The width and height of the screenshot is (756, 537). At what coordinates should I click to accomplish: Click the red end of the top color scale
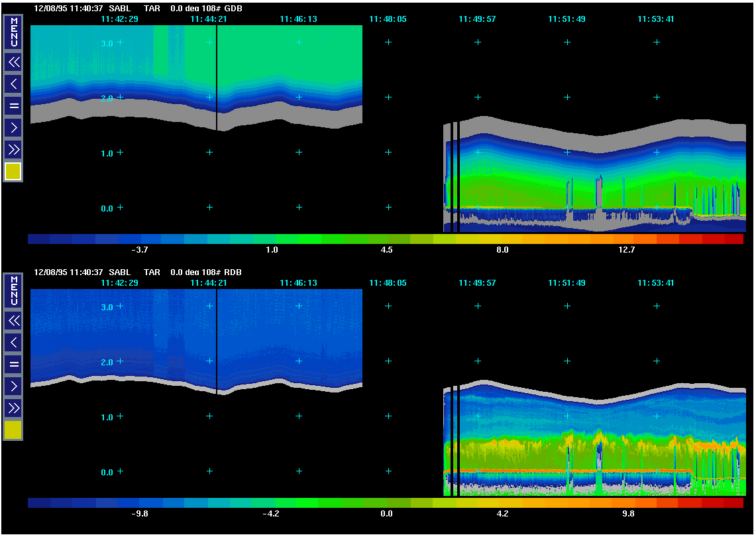733,239
